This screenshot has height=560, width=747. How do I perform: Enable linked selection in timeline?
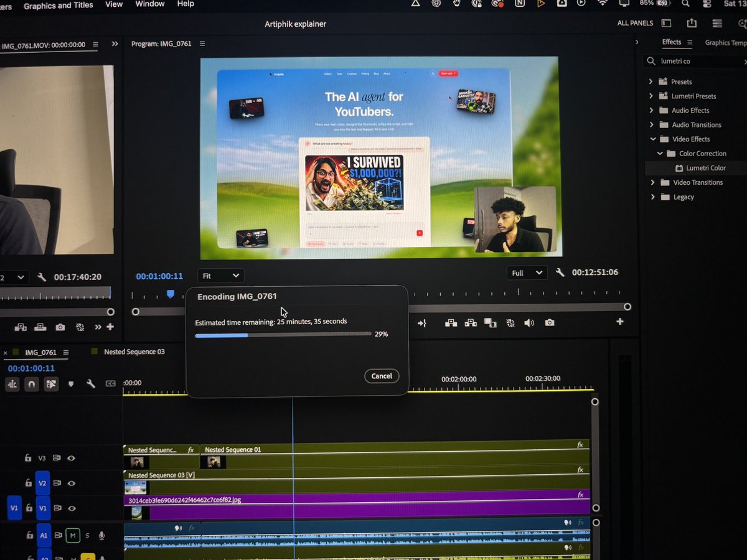[x=51, y=385]
